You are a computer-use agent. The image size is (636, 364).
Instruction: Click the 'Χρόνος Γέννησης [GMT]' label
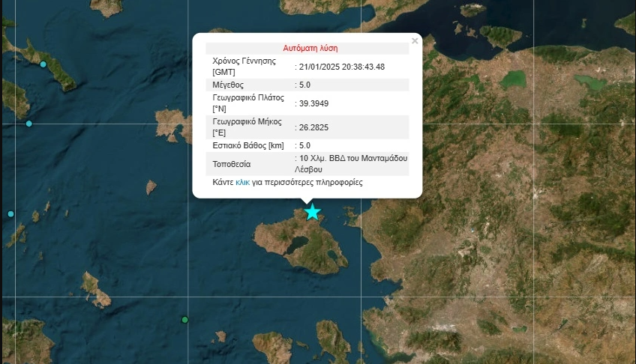(x=244, y=66)
